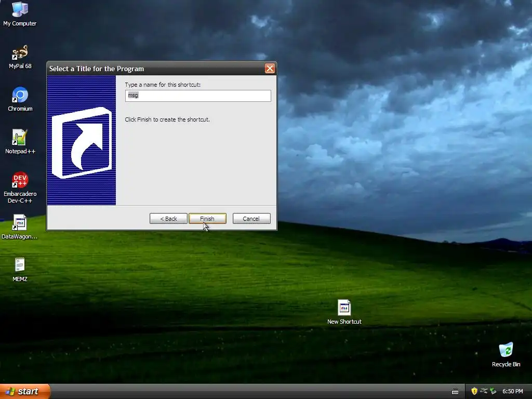This screenshot has width=532, height=399.
Task: Select the Embarcadero Dev-C++ shortcut
Action: click(x=20, y=188)
